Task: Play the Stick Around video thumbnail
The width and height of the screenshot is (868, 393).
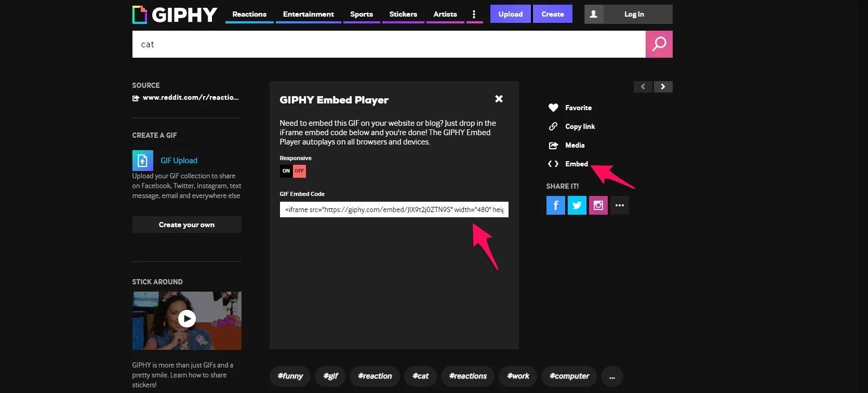Action: click(186, 319)
